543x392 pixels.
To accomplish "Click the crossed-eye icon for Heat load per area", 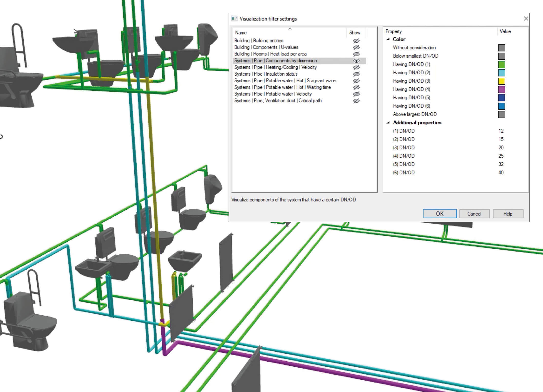I will coord(356,54).
